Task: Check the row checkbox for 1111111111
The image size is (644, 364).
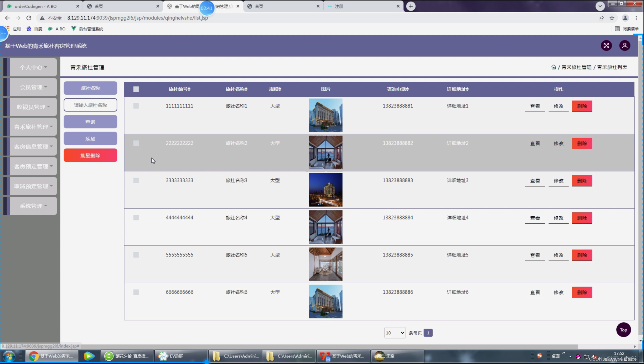Action: [136, 106]
